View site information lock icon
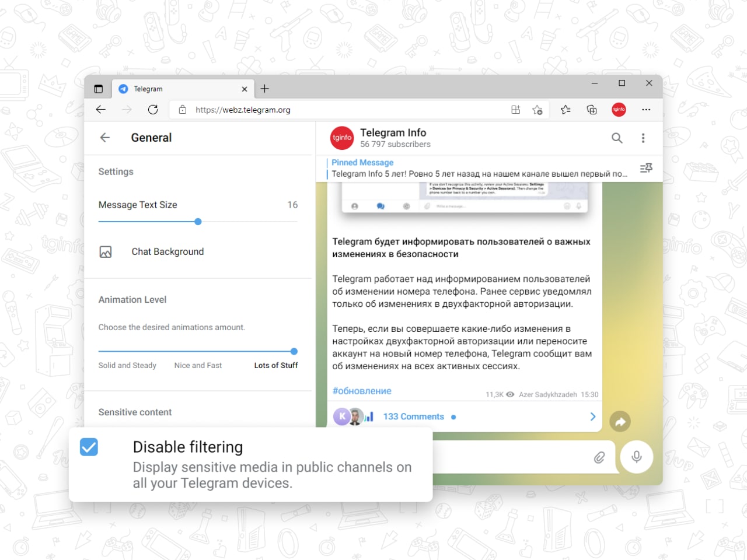 click(183, 110)
